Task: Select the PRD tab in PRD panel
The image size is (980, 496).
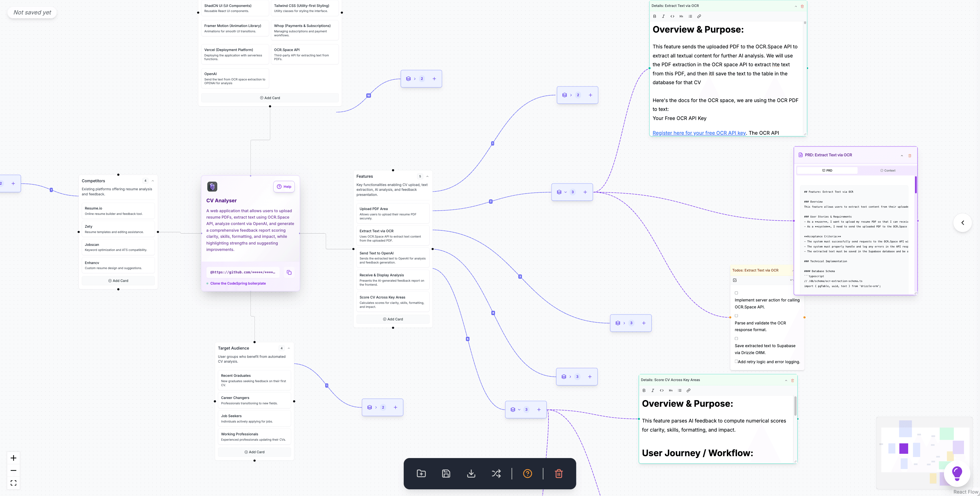Action: pos(827,170)
